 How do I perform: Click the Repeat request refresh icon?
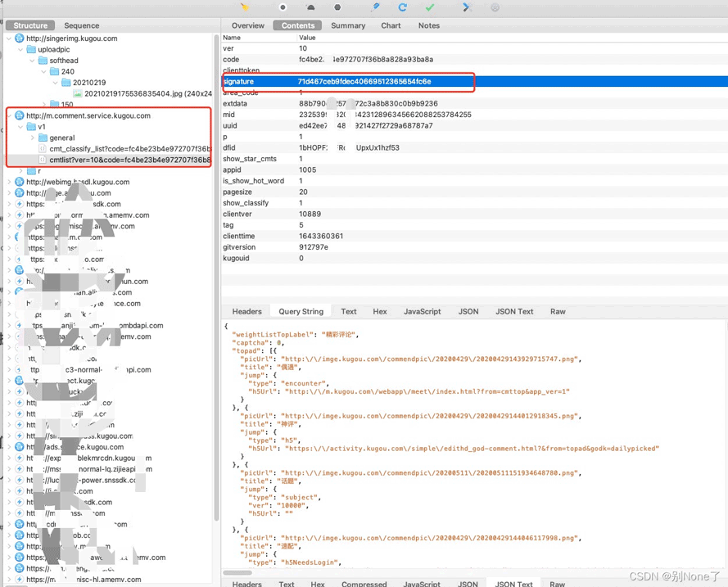pos(402,7)
